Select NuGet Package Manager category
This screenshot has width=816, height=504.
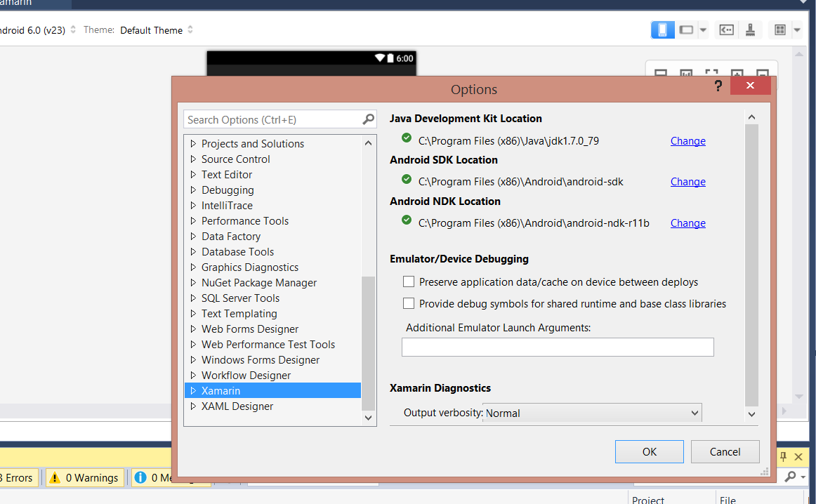click(258, 282)
